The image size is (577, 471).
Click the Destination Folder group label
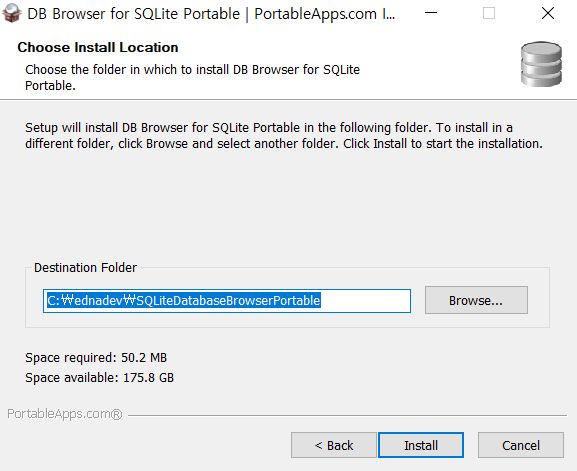85,268
